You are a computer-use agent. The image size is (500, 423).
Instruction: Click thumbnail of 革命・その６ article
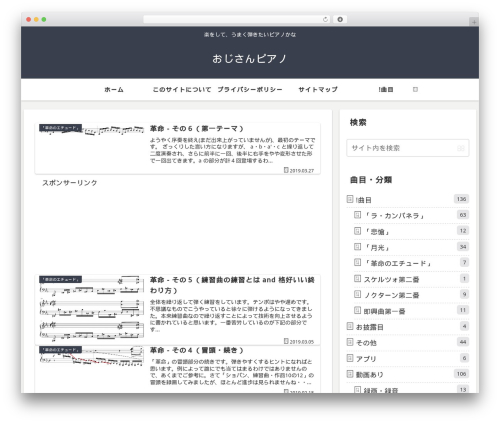click(x=91, y=130)
